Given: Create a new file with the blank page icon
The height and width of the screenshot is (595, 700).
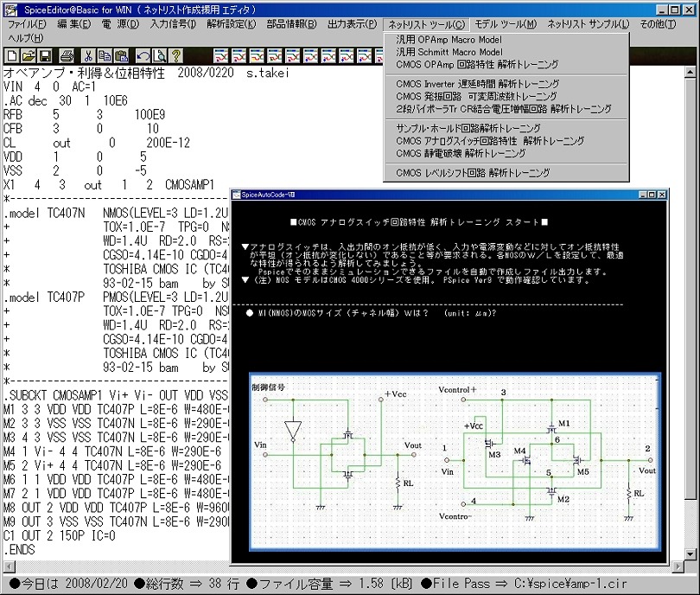Looking at the screenshot, I should (x=12, y=56).
